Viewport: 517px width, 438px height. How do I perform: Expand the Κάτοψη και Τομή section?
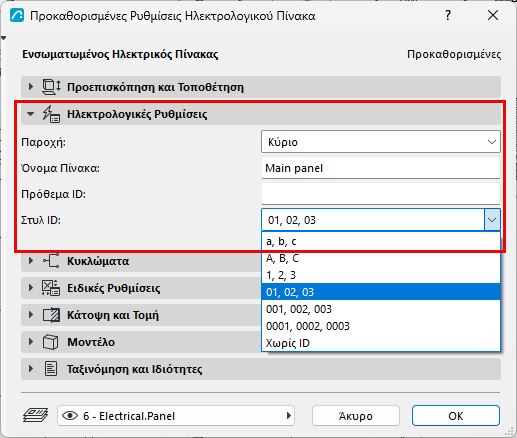click(x=31, y=315)
